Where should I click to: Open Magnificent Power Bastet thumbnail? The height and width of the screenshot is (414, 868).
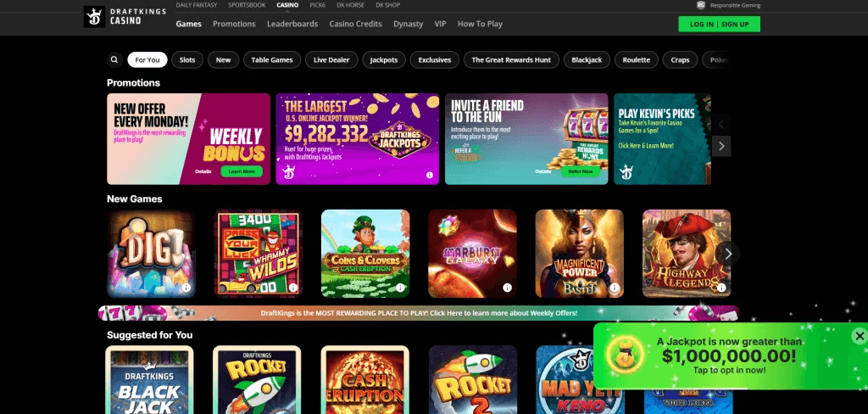pos(580,254)
